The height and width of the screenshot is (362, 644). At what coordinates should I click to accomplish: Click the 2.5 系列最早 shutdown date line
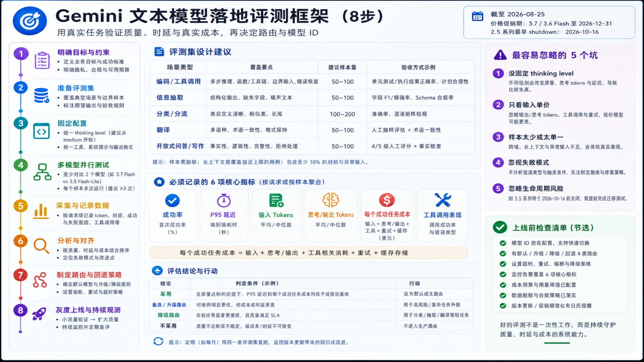click(545, 32)
